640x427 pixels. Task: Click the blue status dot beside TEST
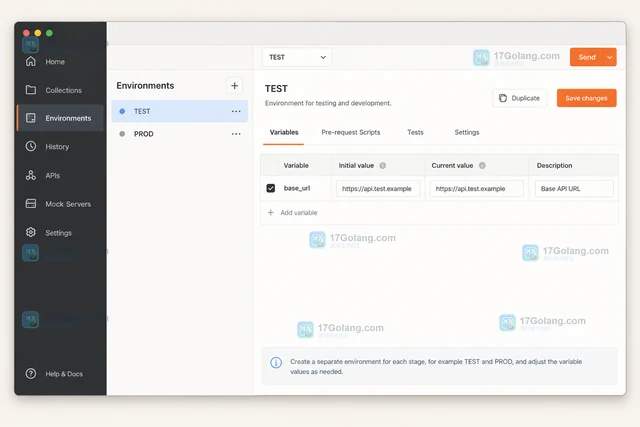coord(122,111)
